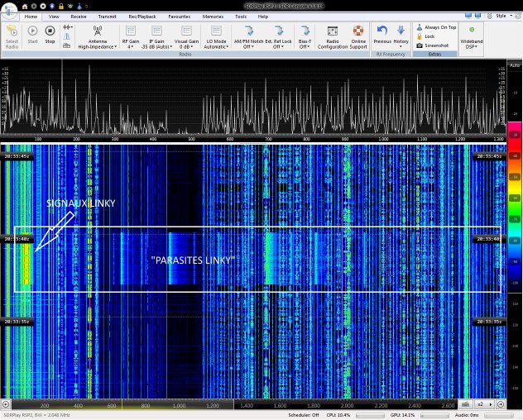Click the blue round icon in quick access toolbar
The height and width of the screenshot is (420, 523).
(52, 6)
